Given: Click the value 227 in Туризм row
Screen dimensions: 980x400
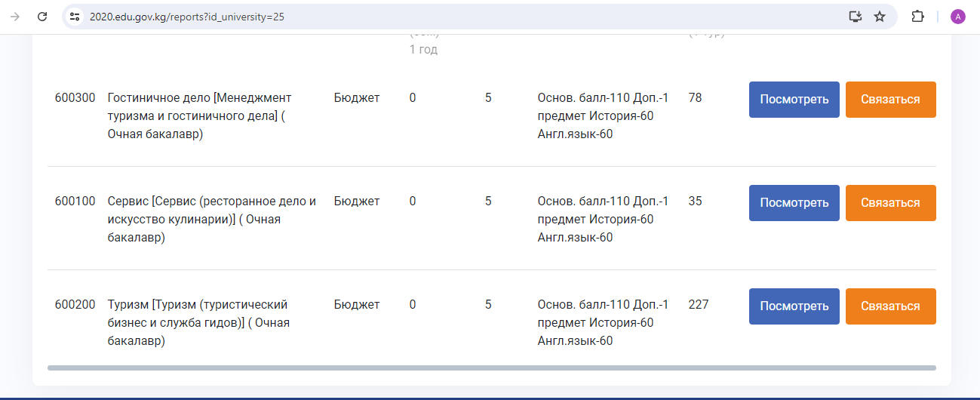Looking at the screenshot, I should (699, 305).
